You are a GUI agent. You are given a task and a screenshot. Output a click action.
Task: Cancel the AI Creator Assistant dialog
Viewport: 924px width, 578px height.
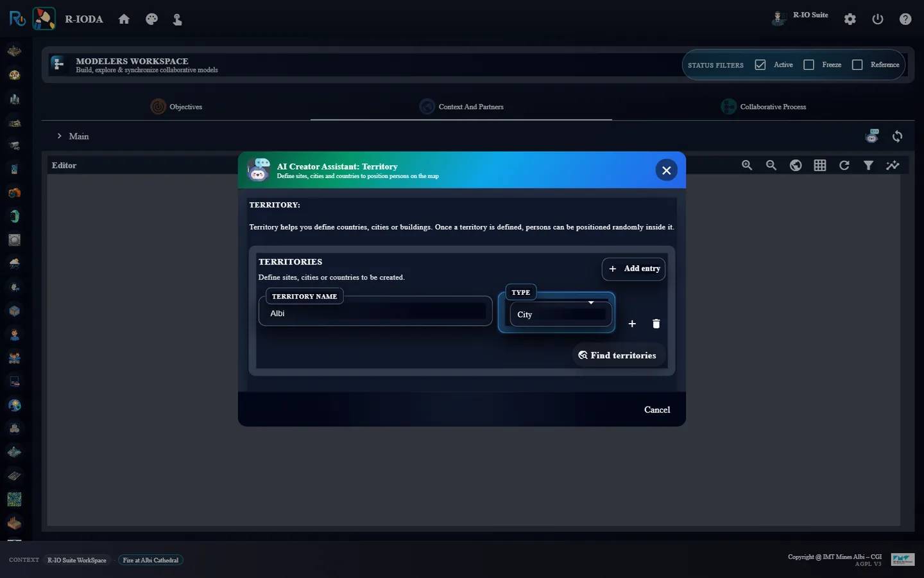(x=657, y=410)
